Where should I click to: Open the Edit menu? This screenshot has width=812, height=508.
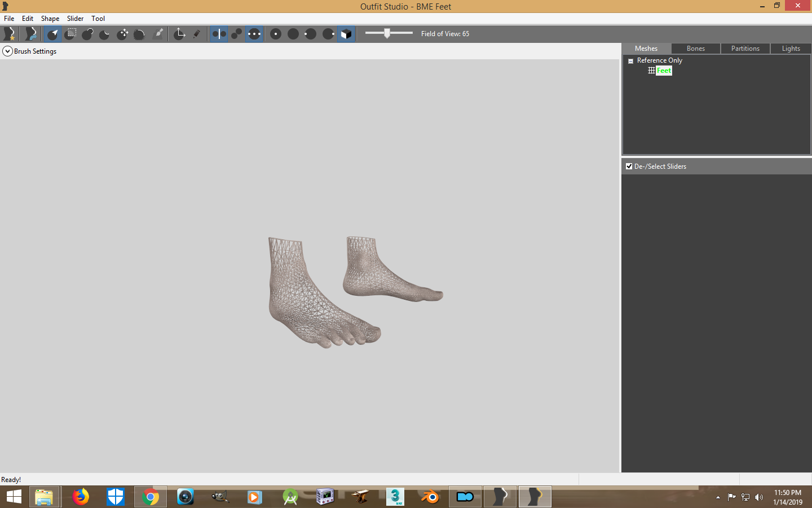pyautogui.click(x=28, y=19)
